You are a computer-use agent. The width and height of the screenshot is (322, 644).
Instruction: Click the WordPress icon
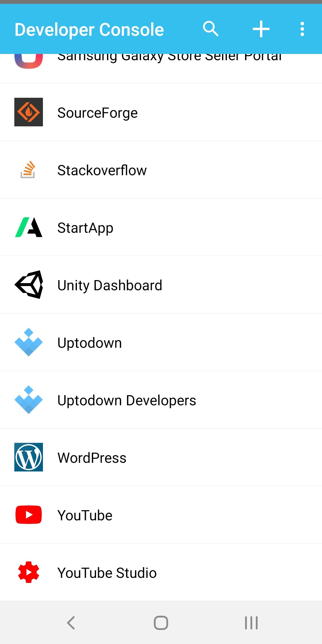(29, 457)
